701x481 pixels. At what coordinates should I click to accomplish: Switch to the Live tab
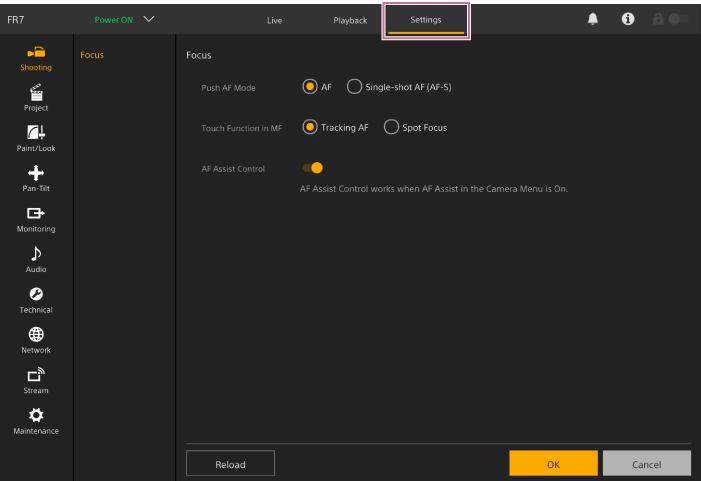pos(274,20)
